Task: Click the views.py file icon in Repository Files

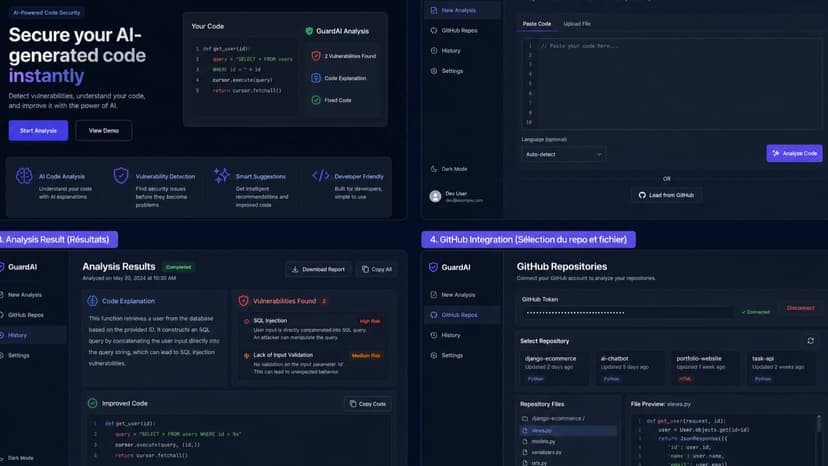Action: 525,431
